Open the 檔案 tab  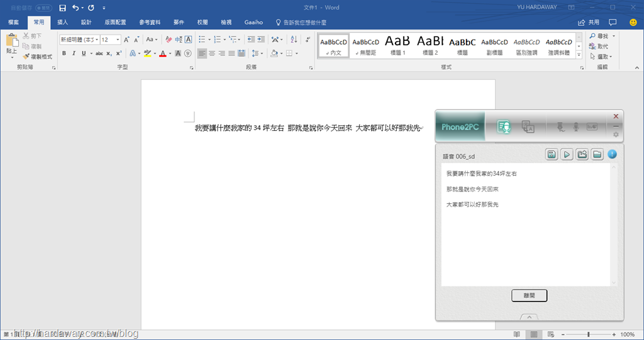pos(14,22)
